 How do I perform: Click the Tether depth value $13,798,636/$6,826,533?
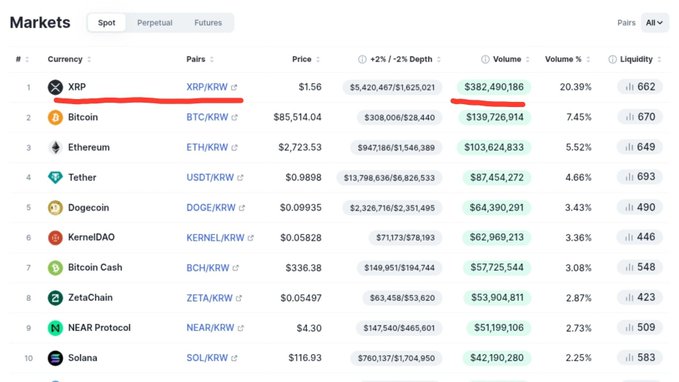click(389, 178)
